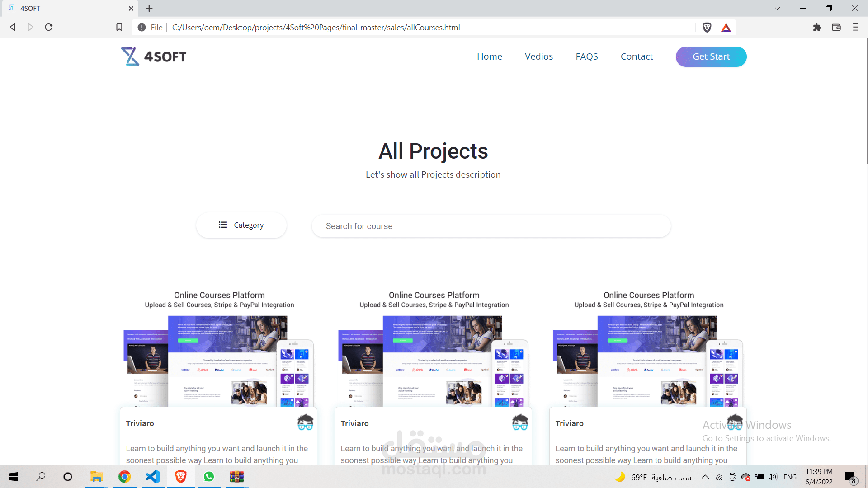Click the Brave Shields lion icon
Viewport: 868px width, 488px height.
coord(707,28)
